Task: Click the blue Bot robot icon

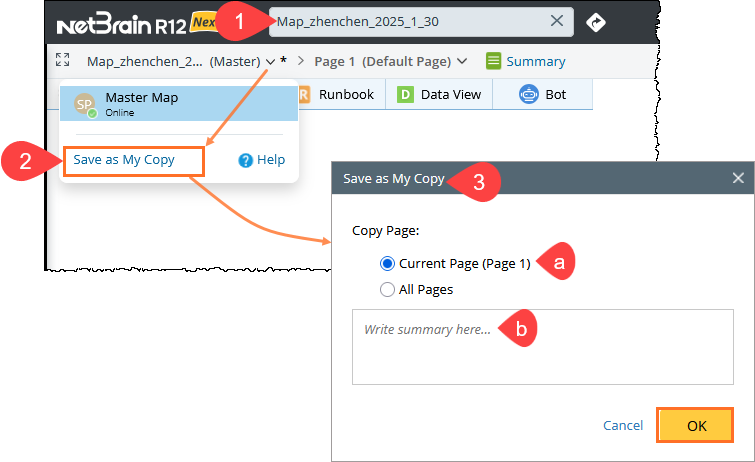Action: 529,94
